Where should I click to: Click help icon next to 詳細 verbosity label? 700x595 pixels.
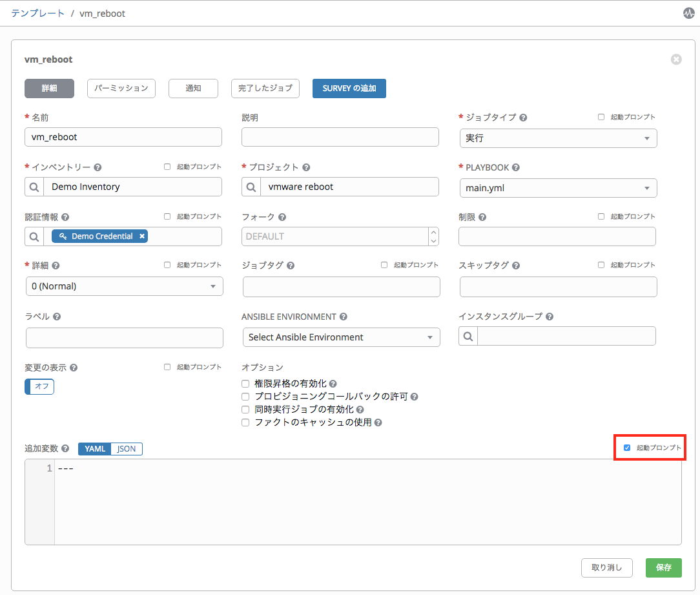pos(56,266)
